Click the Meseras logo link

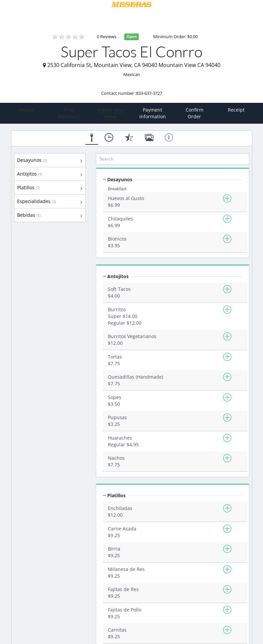(131, 4)
